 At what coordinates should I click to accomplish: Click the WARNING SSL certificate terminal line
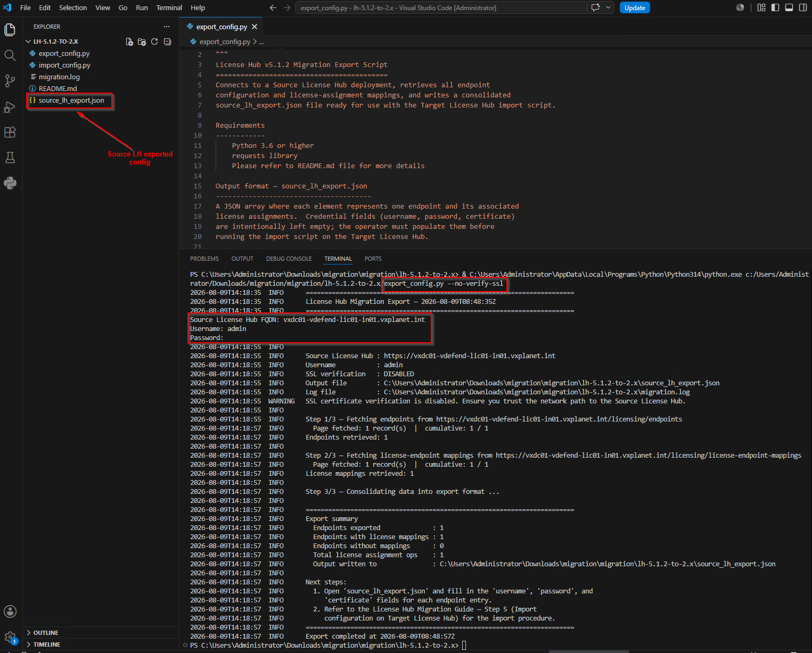tap(438, 401)
